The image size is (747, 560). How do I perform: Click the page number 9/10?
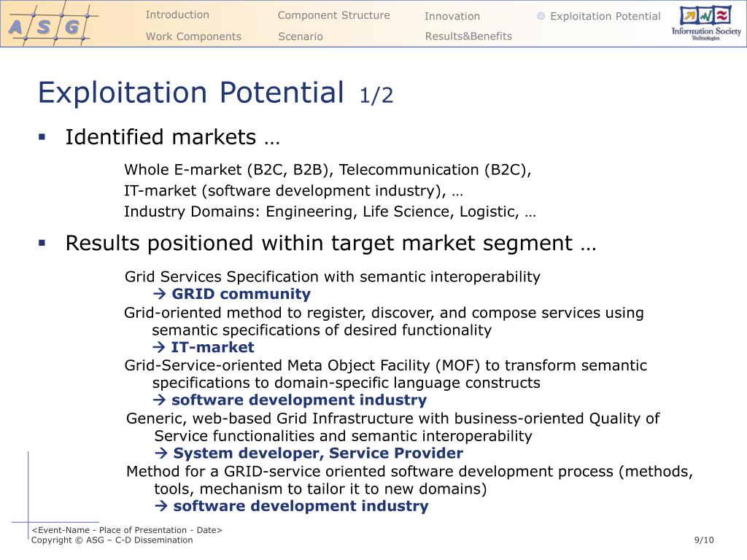click(704, 540)
